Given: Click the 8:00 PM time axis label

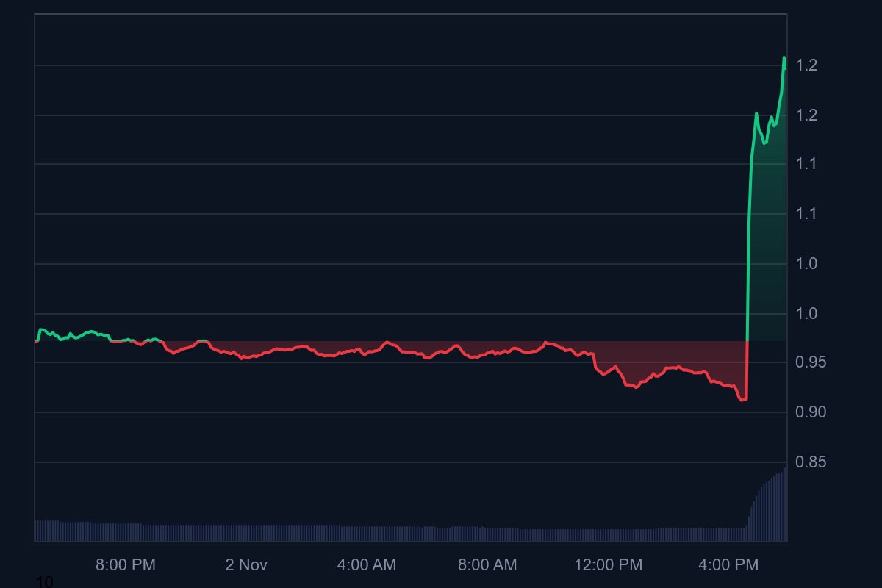Looking at the screenshot, I should coord(125,564).
